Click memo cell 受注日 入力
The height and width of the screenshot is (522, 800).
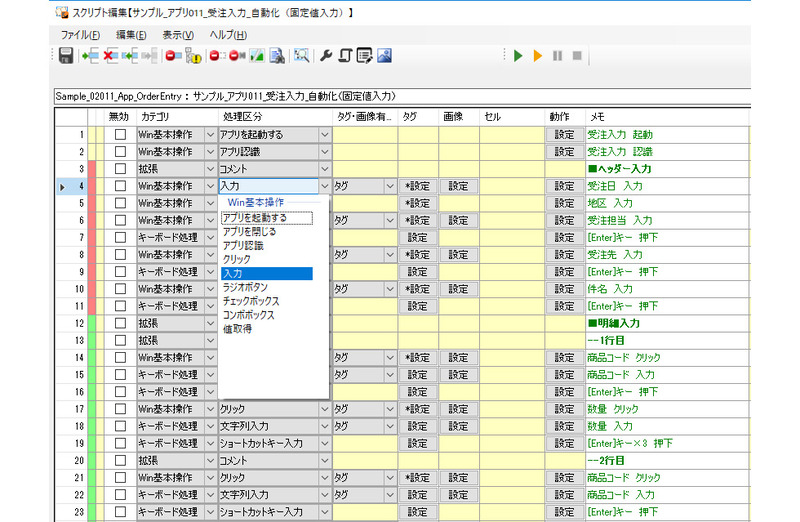[667, 186]
